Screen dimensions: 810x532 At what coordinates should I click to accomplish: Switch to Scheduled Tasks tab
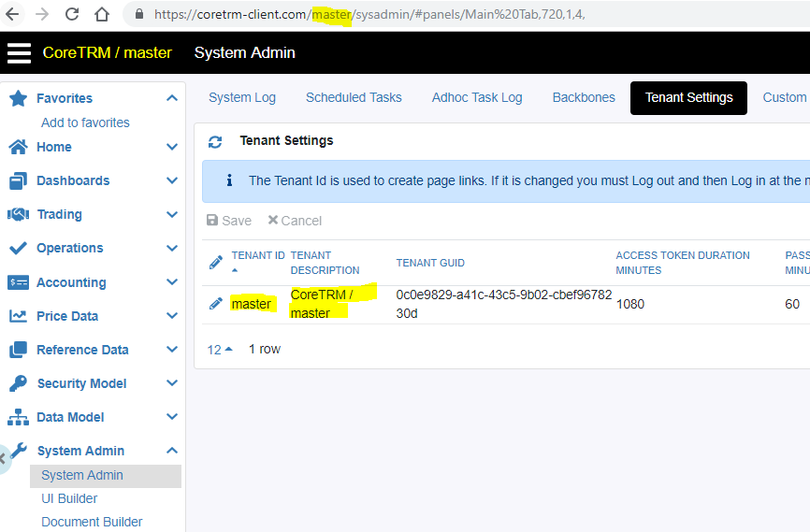pyautogui.click(x=354, y=97)
